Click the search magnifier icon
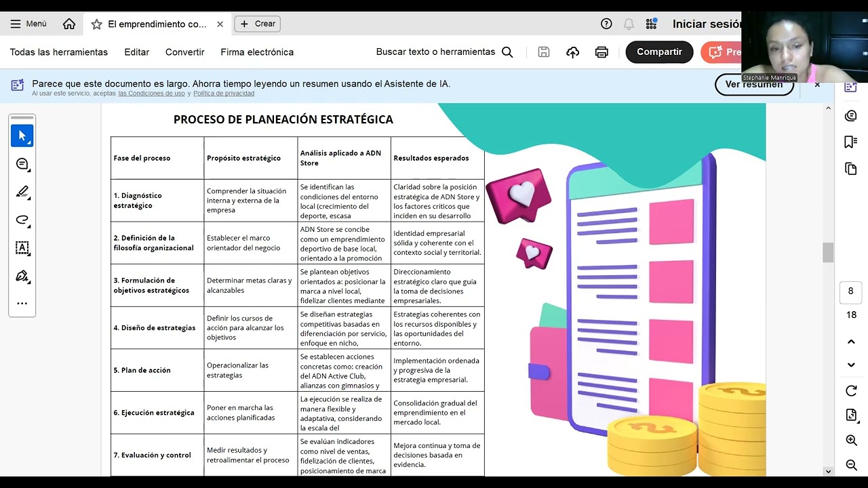This screenshot has width=868, height=488. pyautogui.click(x=507, y=52)
